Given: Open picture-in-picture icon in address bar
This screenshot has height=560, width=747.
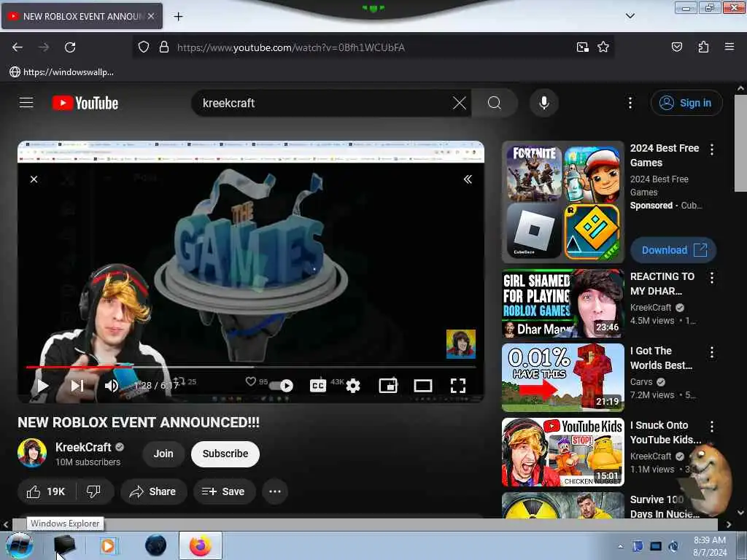Looking at the screenshot, I should 582,47.
